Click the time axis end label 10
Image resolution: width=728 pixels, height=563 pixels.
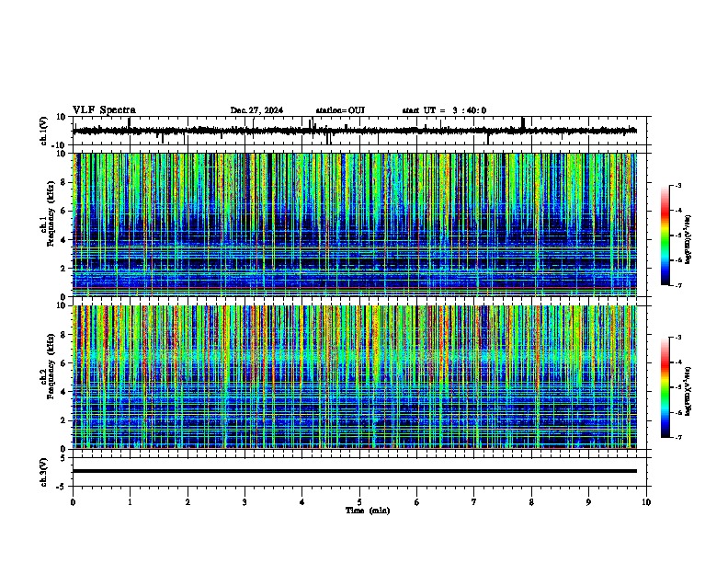click(x=646, y=502)
